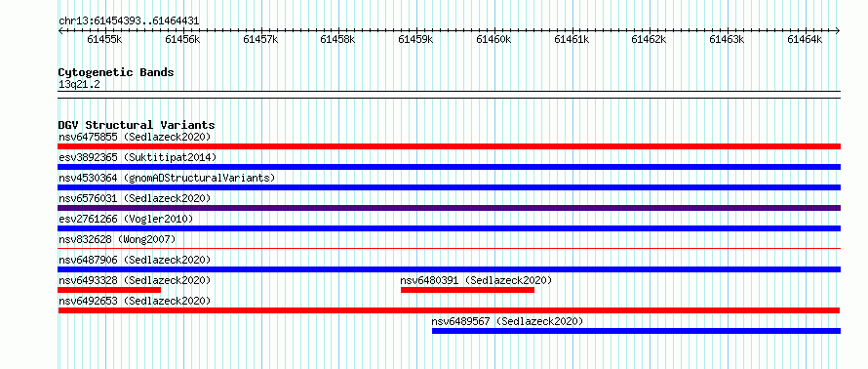
Task: Click the short red nsv6493328 bar
Action: point(109,290)
